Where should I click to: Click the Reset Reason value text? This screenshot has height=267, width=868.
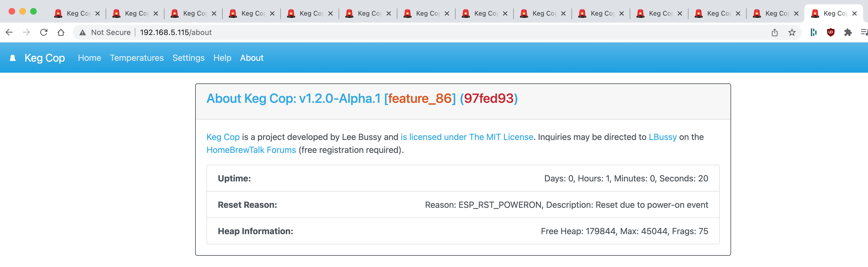(566, 205)
